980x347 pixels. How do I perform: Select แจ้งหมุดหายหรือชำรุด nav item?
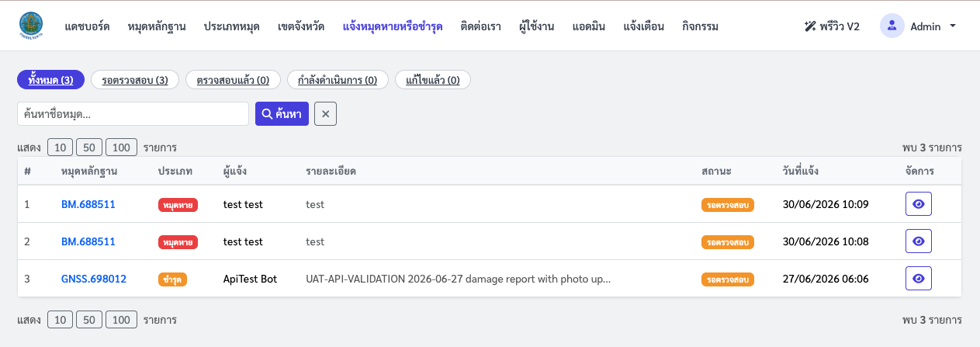click(393, 26)
